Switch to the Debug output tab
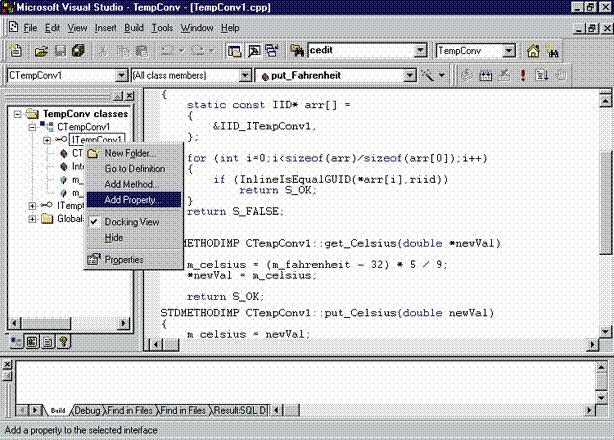 pyautogui.click(x=87, y=410)
